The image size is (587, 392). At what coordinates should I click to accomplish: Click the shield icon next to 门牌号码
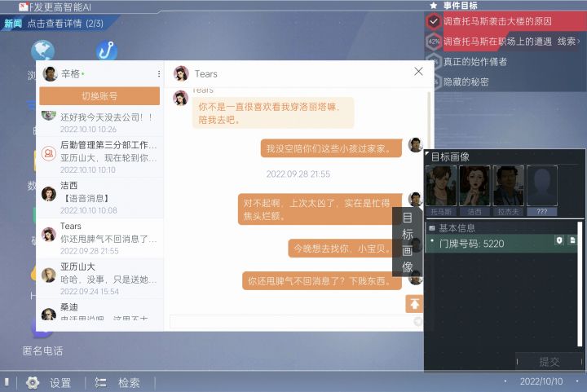pyautogui.click(x=559, y=240)
